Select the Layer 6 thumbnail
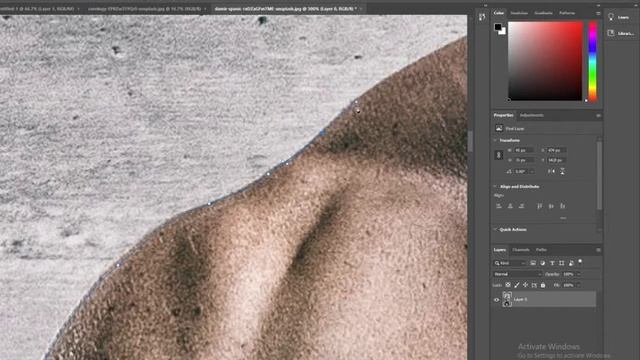Screen dimensions: 640x360 (x=507, y=299)
